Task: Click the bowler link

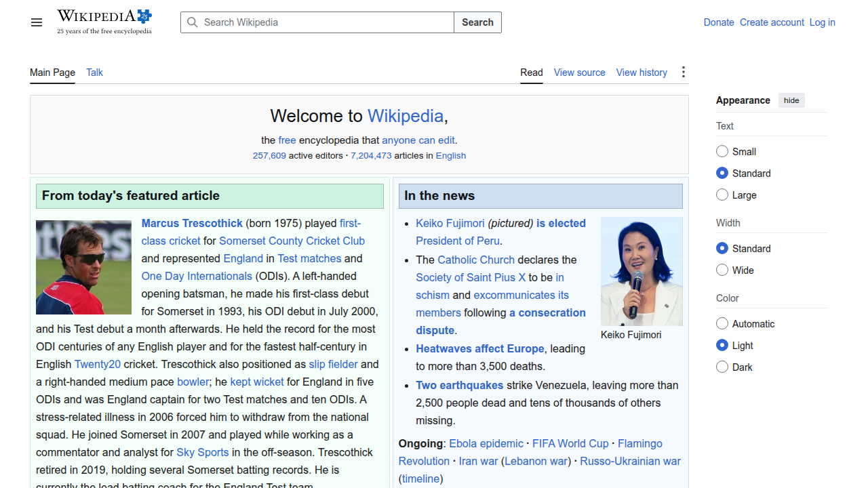Action: [x=193, y=382]
